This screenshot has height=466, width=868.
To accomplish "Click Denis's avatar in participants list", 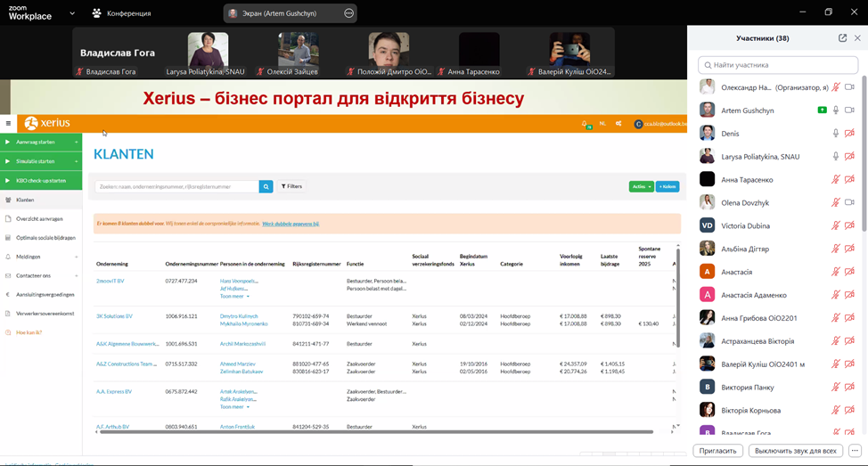I will tap(707, 134).
